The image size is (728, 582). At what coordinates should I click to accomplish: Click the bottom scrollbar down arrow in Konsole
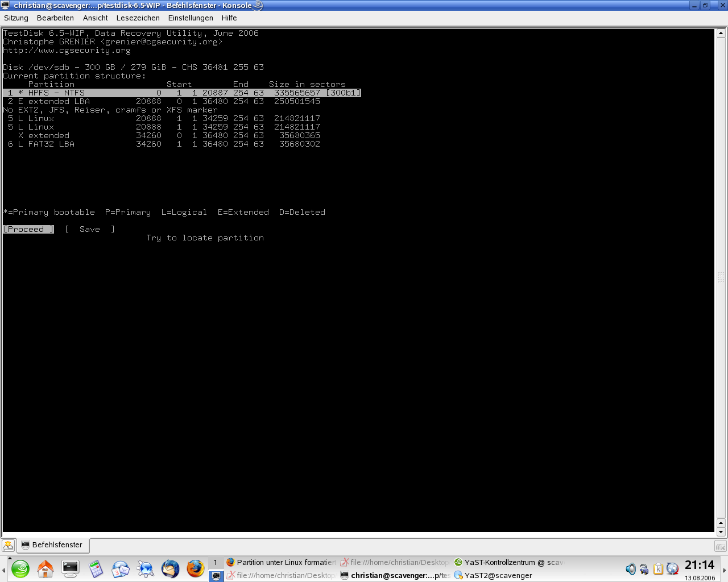tap(721, 533)
